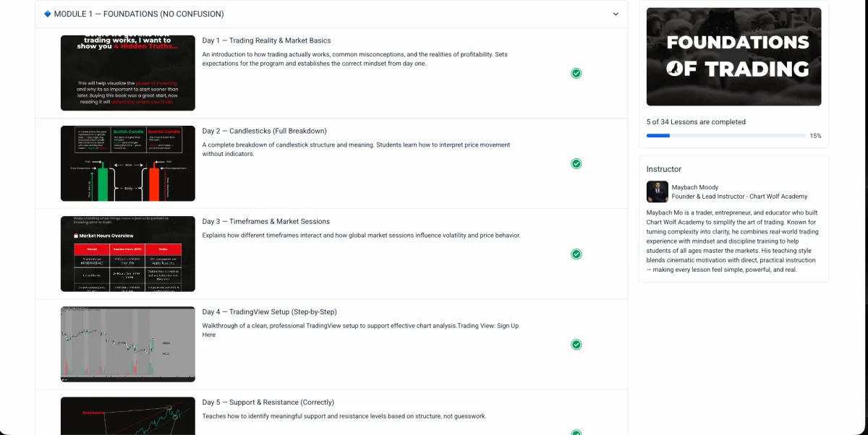Click the course lessons progress bar
Screen dimensions: 868x435
click(x=726, y=136)
